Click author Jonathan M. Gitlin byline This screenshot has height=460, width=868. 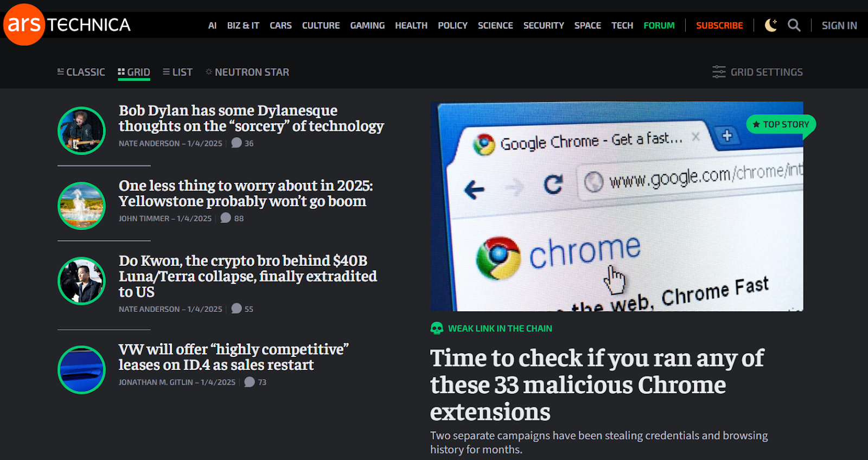pos(156,382)
